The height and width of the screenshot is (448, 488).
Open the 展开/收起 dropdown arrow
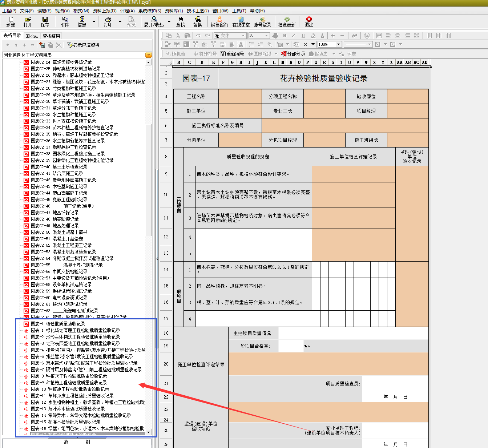click(169, 21)
